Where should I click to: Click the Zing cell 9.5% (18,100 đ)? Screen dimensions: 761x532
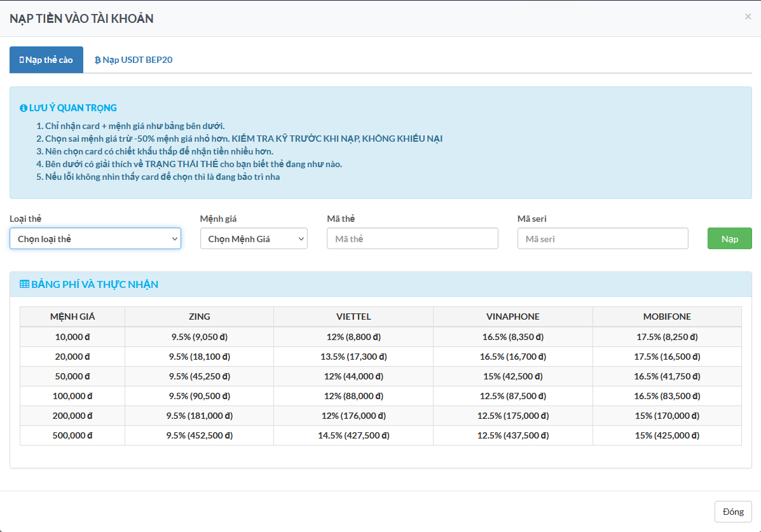200,357
